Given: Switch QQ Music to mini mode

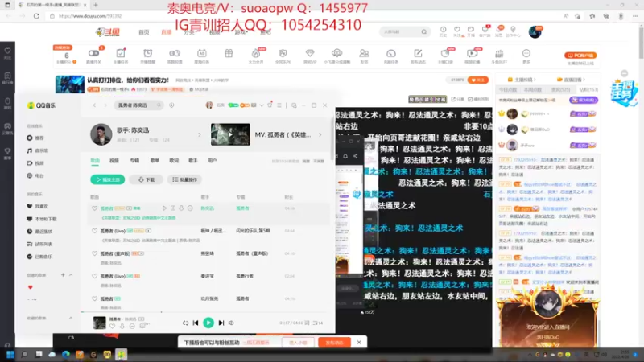Looking at the screenshot, I should (294, 105).
